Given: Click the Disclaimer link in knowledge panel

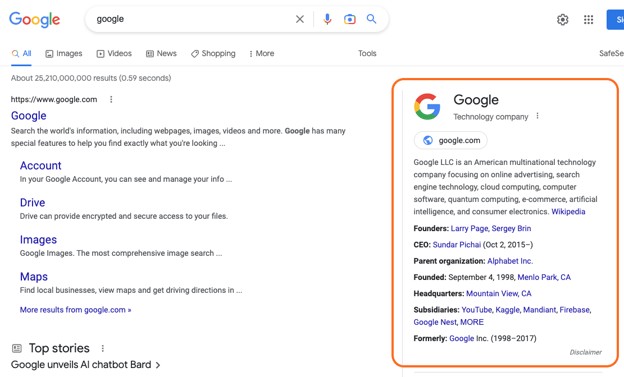Looking at the screenshot, I should click(585, 352).
